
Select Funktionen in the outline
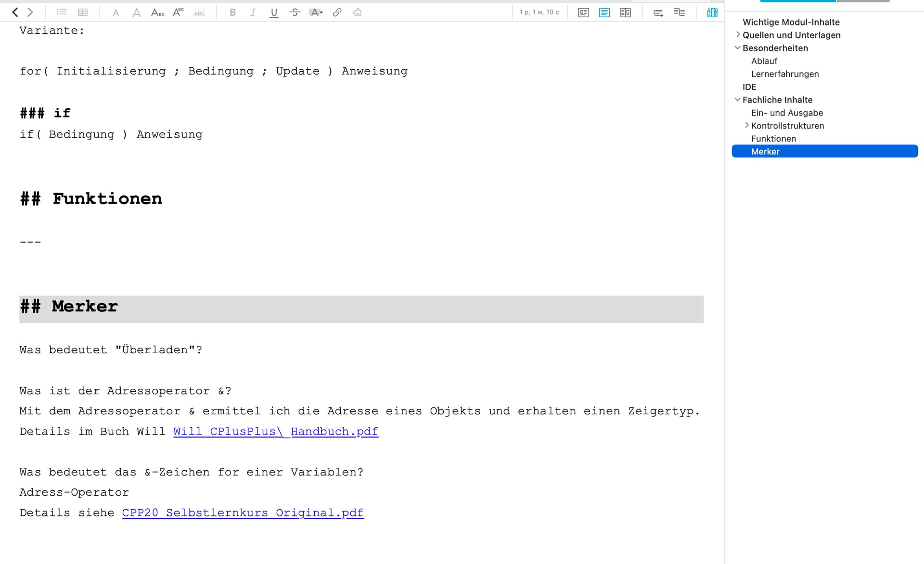coord(773,139)
